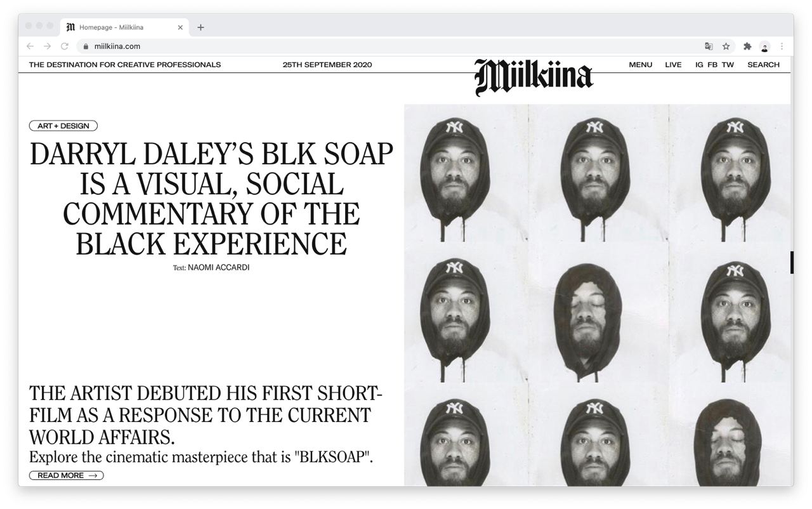Open the Chrome profile avatar

[x=765, y=46]
